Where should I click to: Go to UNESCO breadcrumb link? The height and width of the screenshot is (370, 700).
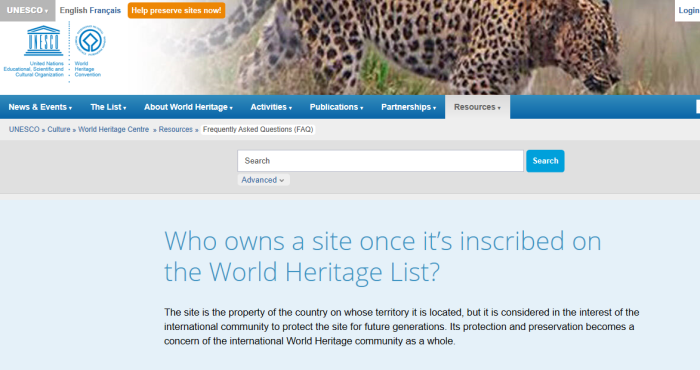coord(24,129)
